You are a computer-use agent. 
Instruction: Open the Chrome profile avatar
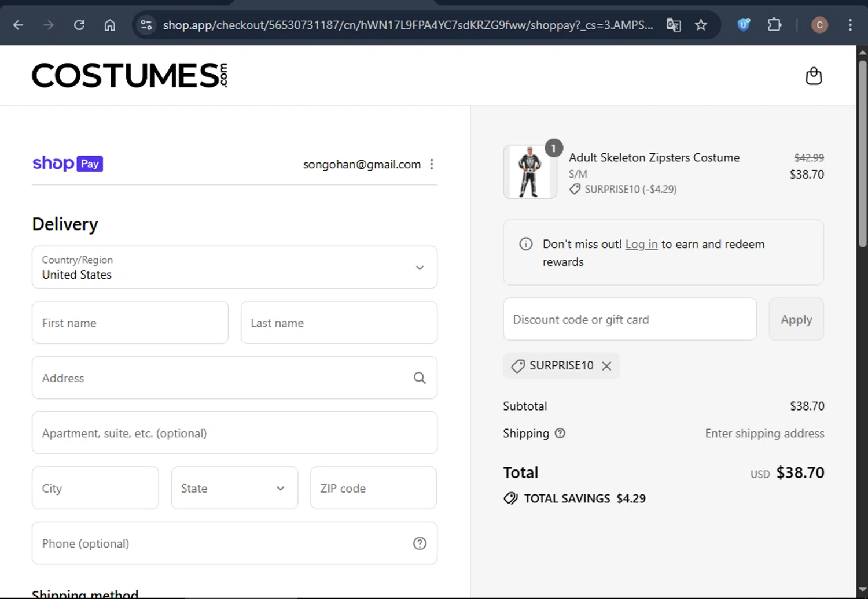[x=819, y=25]
